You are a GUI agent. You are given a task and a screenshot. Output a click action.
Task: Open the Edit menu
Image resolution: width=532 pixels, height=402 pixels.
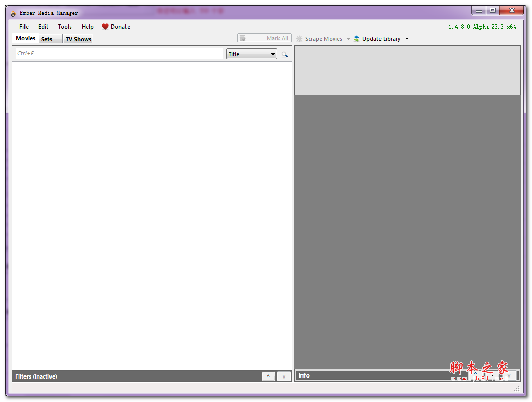pyautogui.click(x=43, y=27)
